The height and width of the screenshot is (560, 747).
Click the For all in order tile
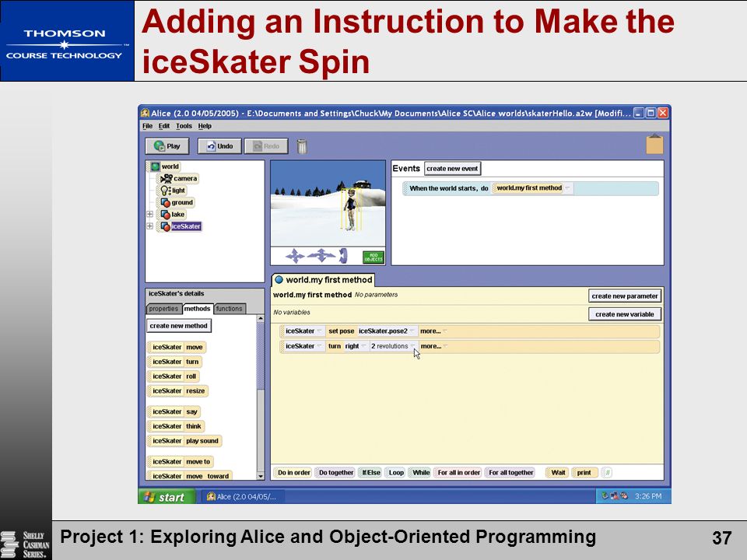tap(458, 472)
